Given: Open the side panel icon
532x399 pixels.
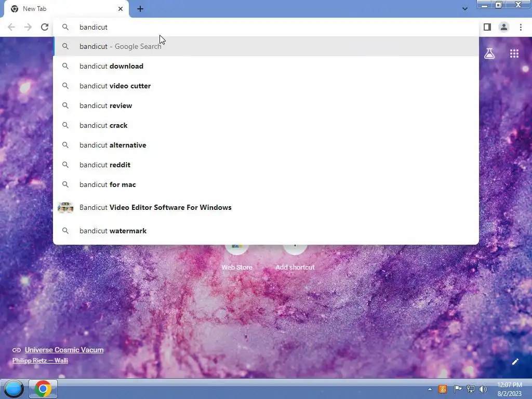Looking at the screenshot, I should (487, 27).
